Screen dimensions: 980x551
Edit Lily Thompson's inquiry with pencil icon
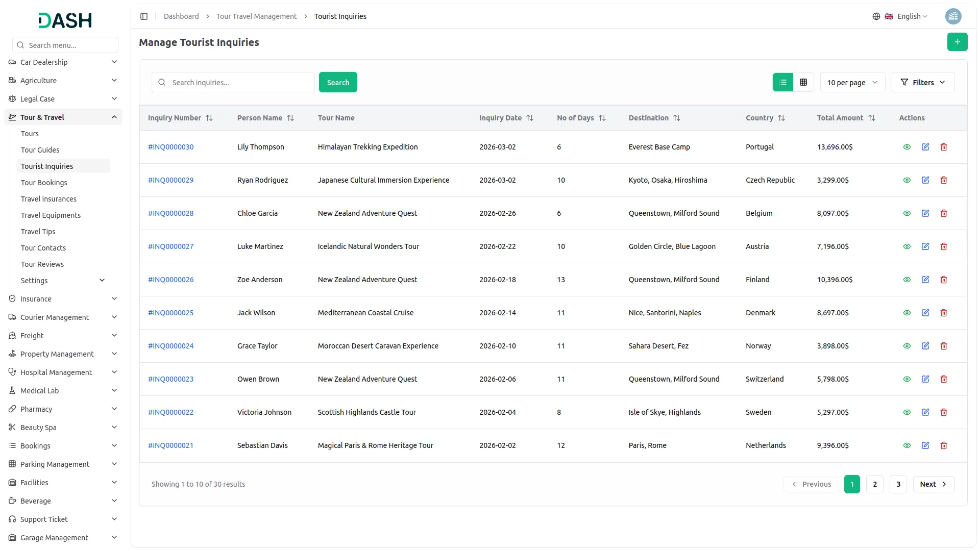point(925,147)
